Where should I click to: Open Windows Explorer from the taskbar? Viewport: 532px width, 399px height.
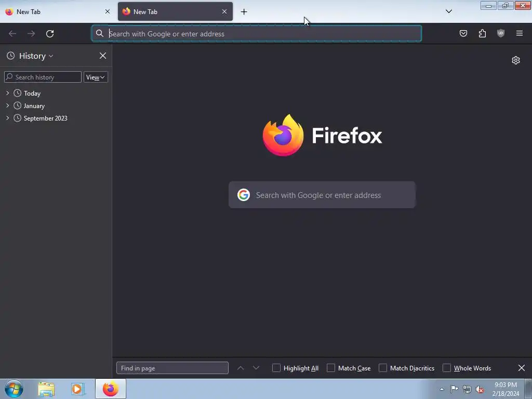(46, 389)
